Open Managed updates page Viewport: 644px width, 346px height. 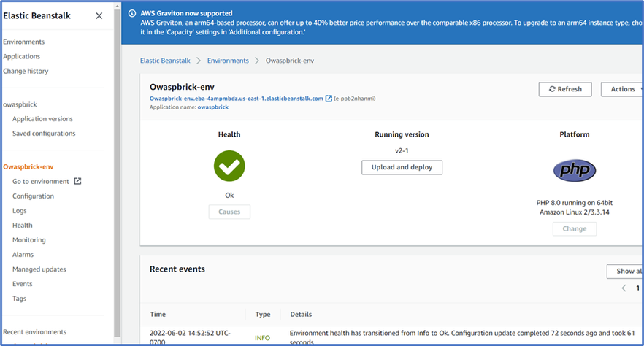(39, 269)
